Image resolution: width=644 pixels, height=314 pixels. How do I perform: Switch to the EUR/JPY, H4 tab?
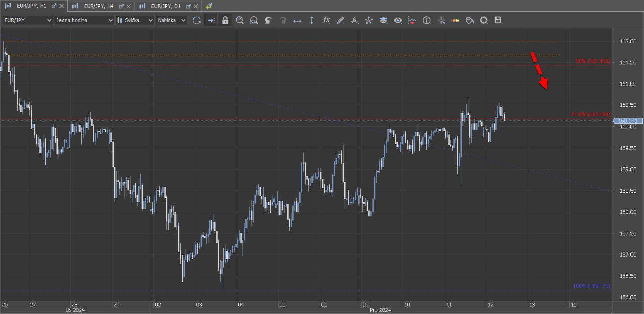coord(98,6)
